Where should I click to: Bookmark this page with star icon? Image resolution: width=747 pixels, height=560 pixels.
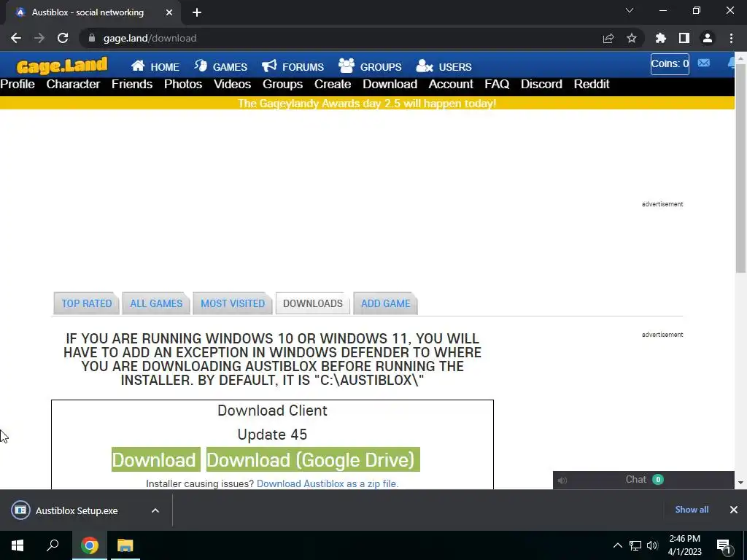(632, 38)
